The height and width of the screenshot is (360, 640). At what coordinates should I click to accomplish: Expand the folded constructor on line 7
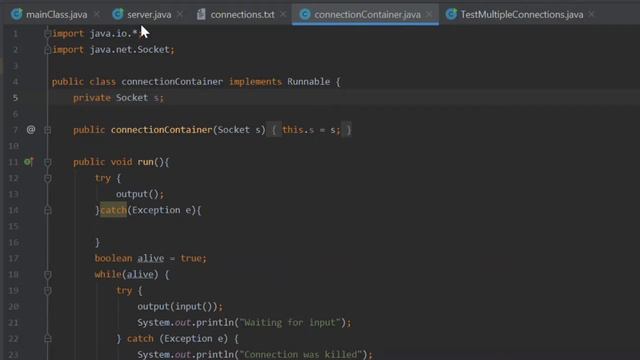pyautogui.click(x=47, y=130)
